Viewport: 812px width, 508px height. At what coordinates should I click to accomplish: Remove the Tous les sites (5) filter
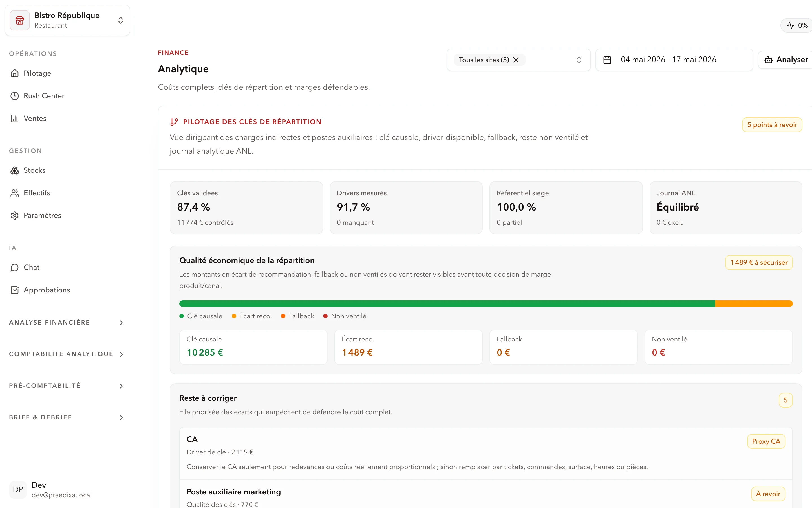[x=516, y=60]
